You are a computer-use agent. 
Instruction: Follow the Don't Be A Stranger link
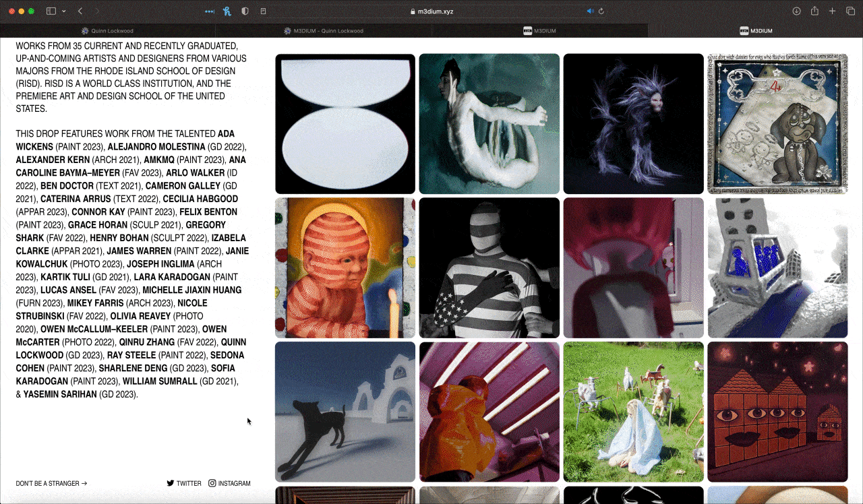(x=52, y=483)
